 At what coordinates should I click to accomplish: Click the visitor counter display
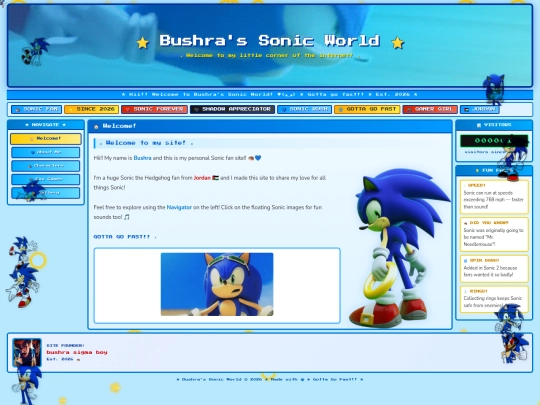pos(494,141)
